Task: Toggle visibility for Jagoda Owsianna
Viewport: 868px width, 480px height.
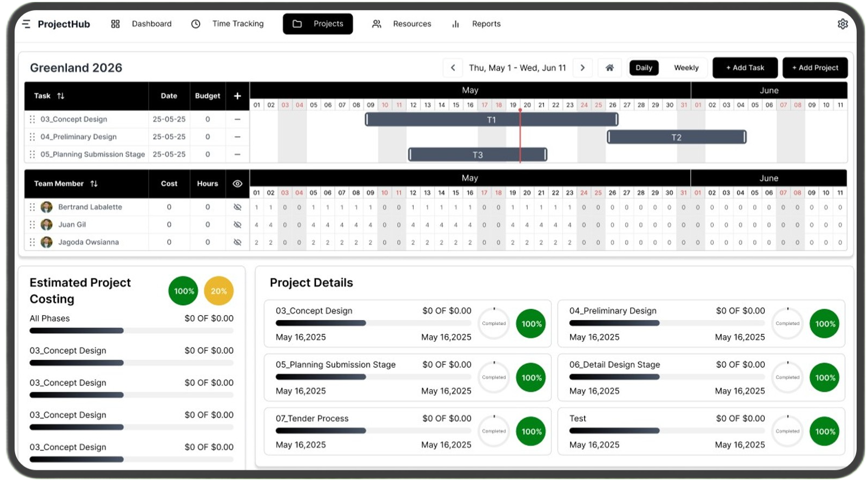Action: click(237, 242)
